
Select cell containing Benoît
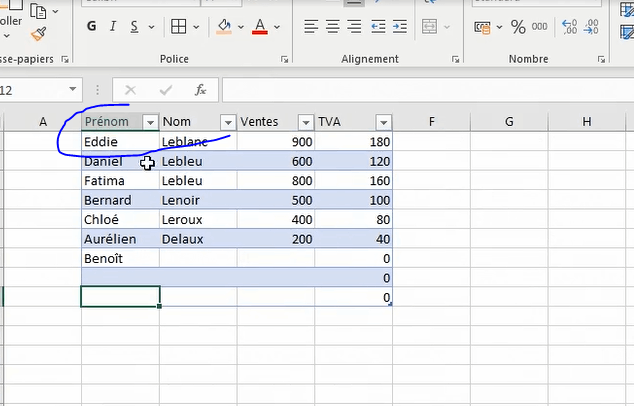click(x=120, y=258)
